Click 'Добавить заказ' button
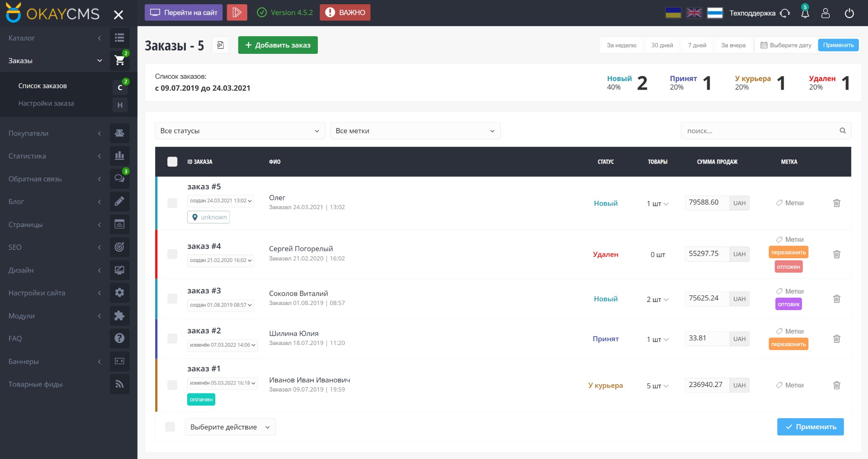Viewport: 868px width, 459px height. tap(278, 45)
